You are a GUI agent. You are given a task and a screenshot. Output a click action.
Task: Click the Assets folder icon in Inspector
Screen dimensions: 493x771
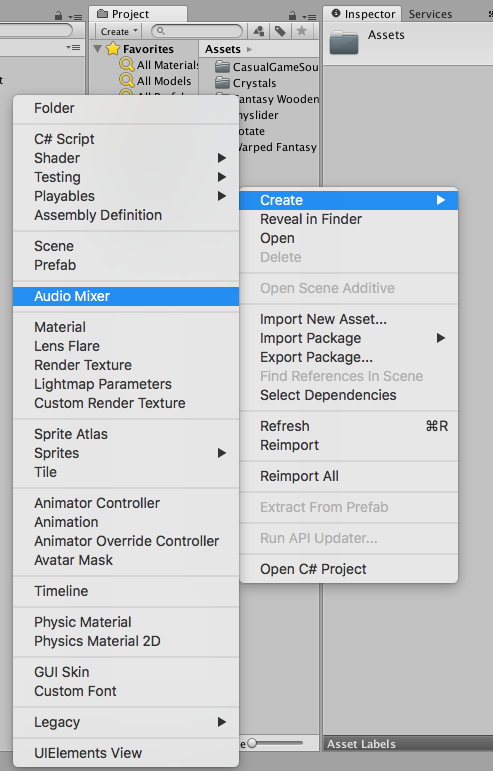pyautogui.click(x=344, y=42)
